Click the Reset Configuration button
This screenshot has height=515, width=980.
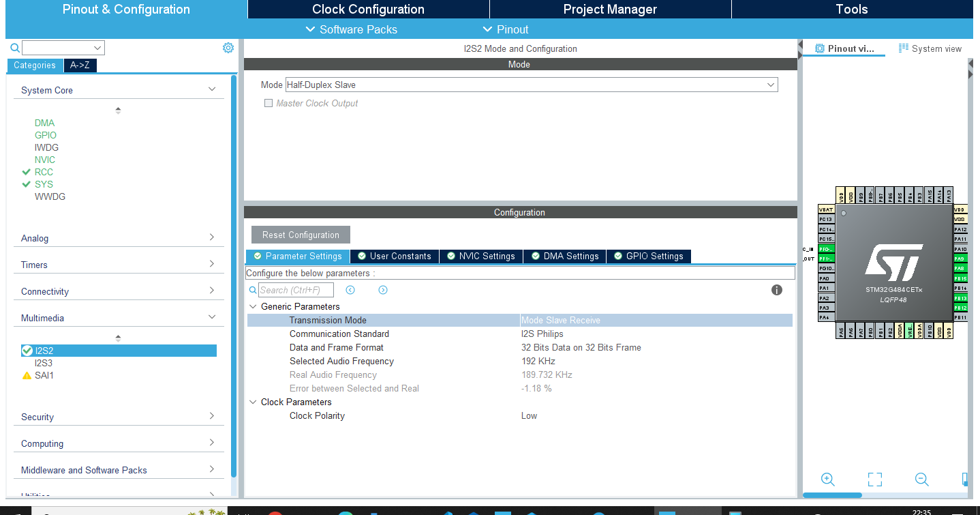[x=301, y=235]
